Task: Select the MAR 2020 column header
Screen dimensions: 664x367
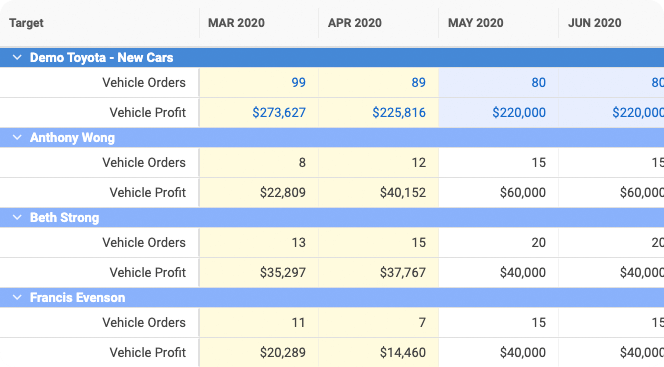Action: coord(236,23)
